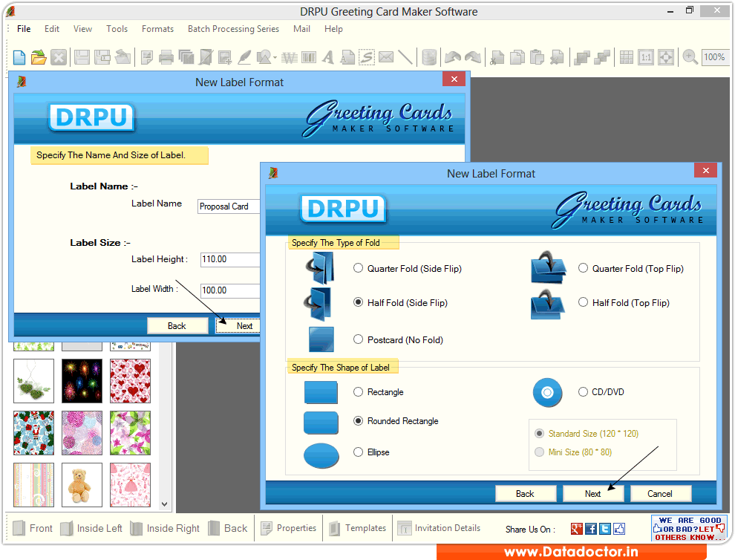The width and height of the screenshot is (735, 560).
Task: Open the Batch Processing Series menu
Action: coord(233,29)
